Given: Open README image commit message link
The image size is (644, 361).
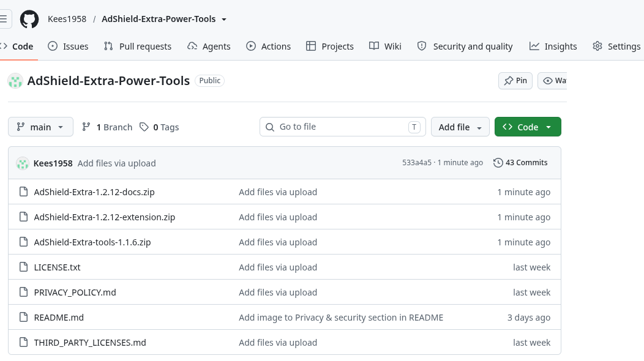Looking at the screenshot, I should (341, 318).
